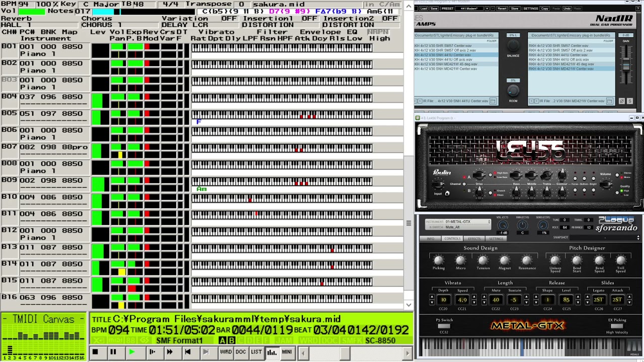644x362 pixels.
Task: Decrease Slides Attack with down arrow
Action: click(x=629, y=302)
